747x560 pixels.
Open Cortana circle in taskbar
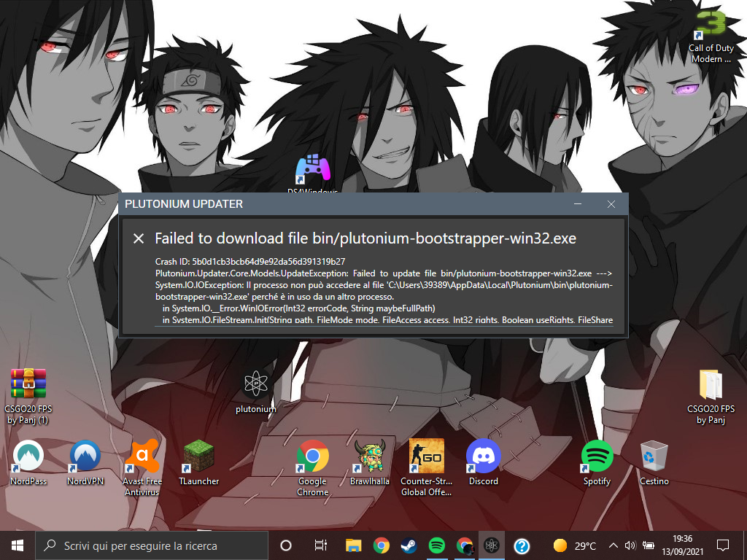(x=286, y=545)
